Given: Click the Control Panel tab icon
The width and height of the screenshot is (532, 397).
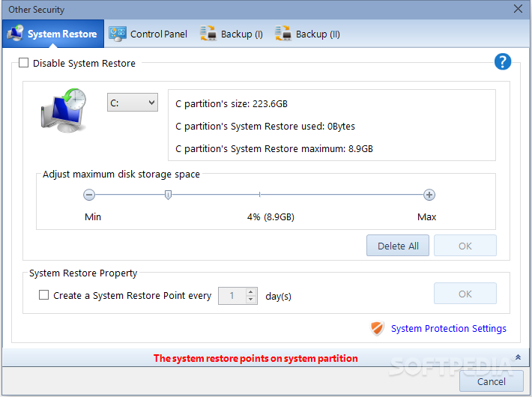Looking at the screenshot, I should 118,34.
